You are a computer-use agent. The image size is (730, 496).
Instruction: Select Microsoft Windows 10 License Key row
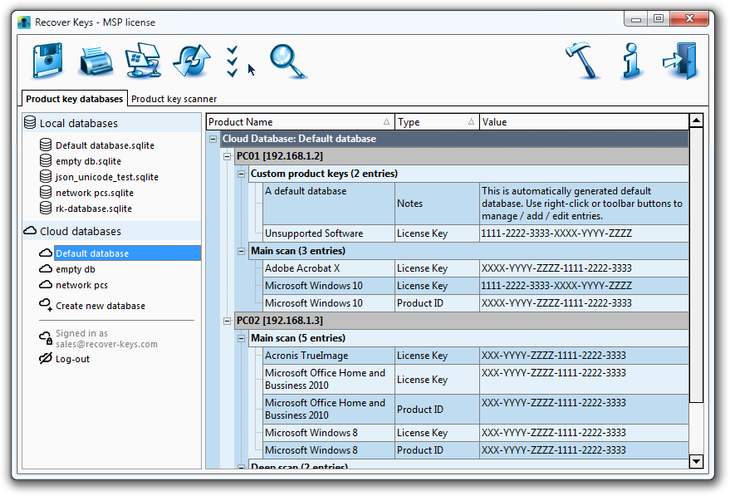(476, 285)
